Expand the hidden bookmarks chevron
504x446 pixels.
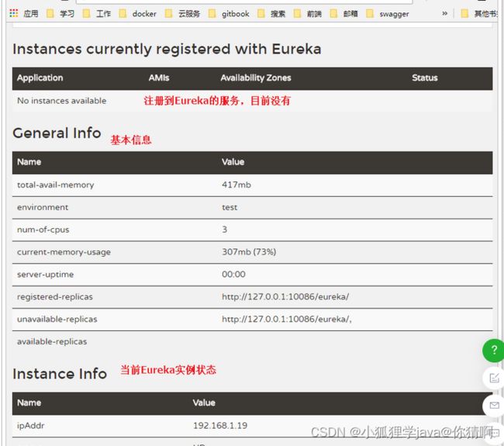click(x=444, y=13)
